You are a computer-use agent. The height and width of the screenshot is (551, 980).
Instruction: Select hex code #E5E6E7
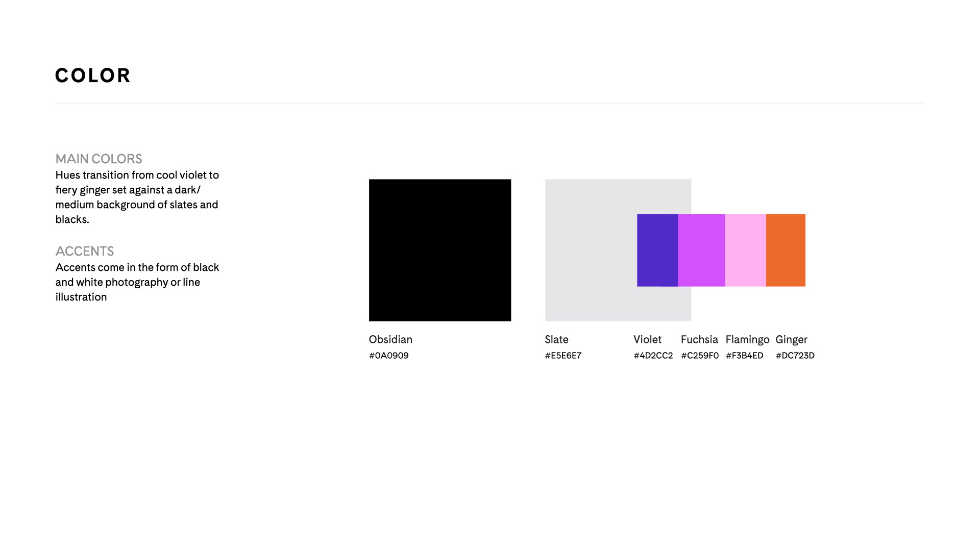point(563,356)
